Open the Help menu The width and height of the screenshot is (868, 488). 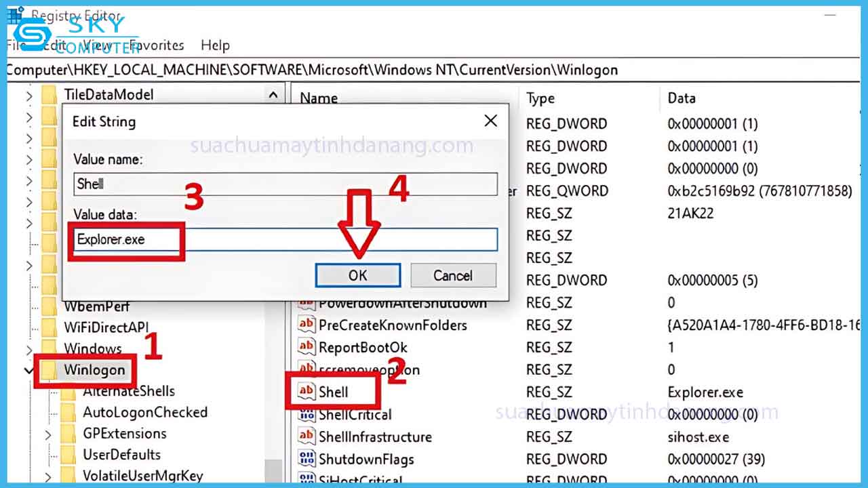(x=215, y=45)
